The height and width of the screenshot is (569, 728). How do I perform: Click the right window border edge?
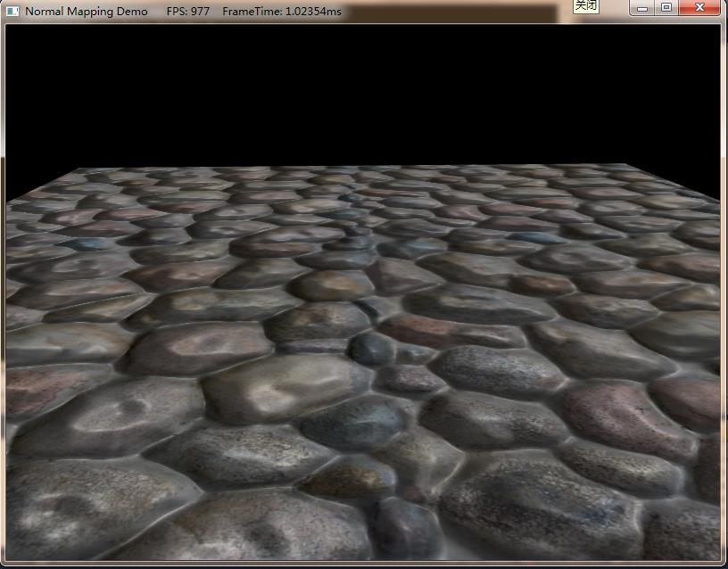(724, 294)
